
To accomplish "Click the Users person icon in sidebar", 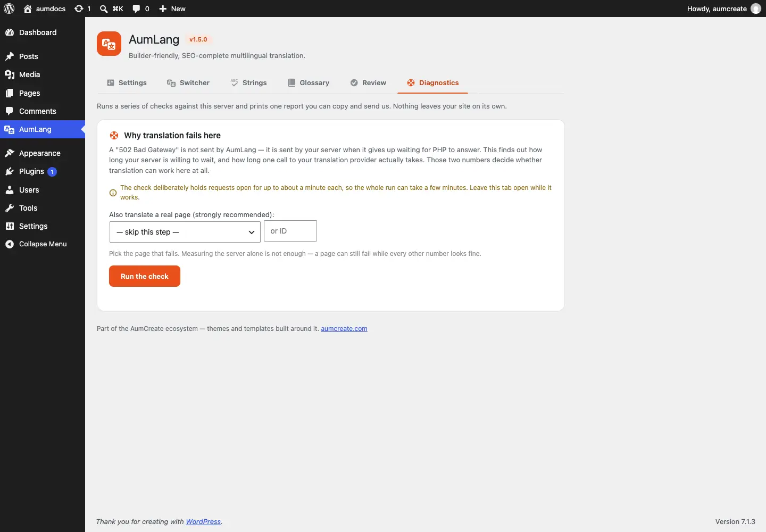I will point(10,190).
